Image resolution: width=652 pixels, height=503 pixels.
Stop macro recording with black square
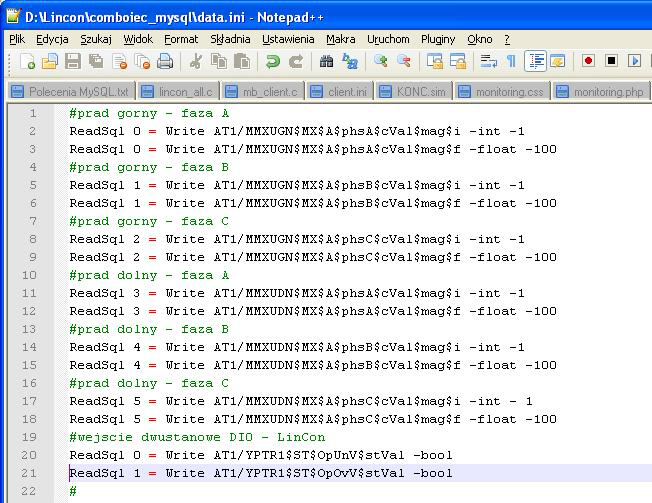tap(611, 61)
